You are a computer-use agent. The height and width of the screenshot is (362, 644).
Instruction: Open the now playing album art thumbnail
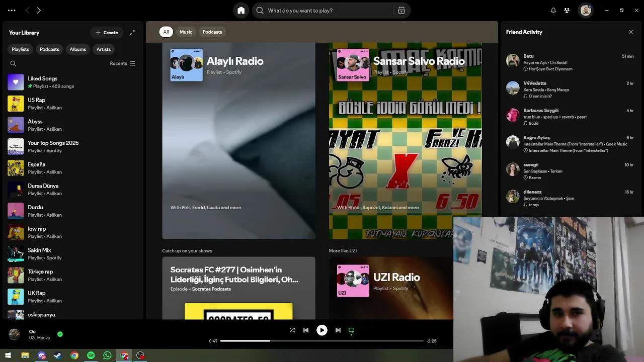pos(15,334)
